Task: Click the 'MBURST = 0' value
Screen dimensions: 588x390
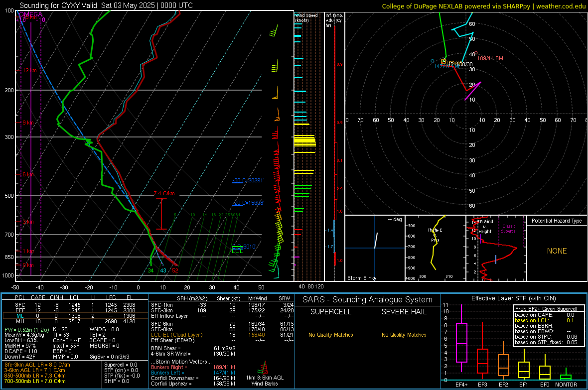Action: [105, 346]
